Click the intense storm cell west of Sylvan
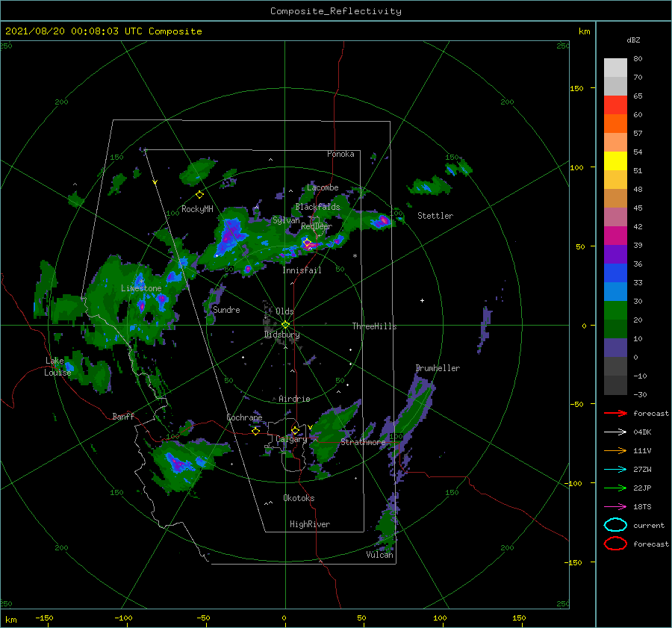Image resolution: width=672 pixels, height=628 pixels. (x=229, y=235)
